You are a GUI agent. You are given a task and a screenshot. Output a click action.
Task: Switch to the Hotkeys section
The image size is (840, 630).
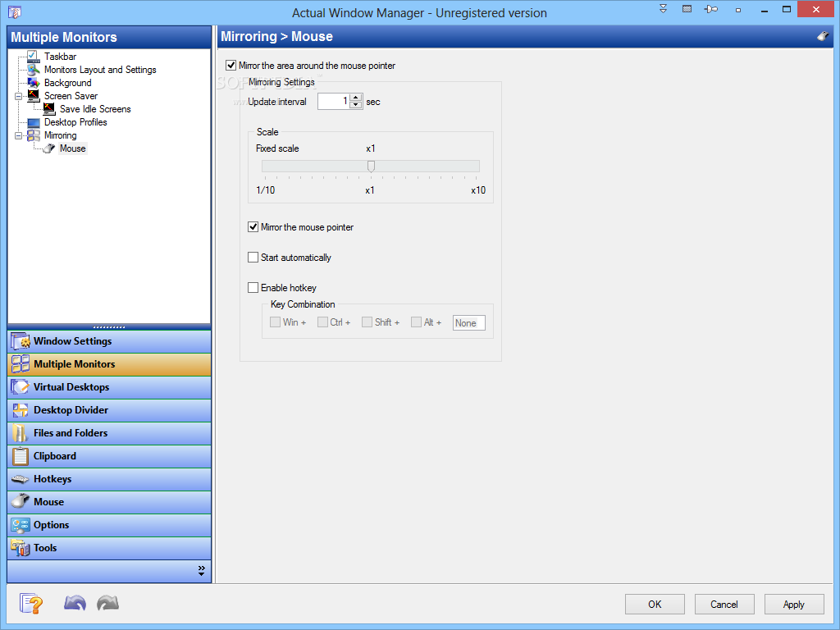[x=109, y=479]
